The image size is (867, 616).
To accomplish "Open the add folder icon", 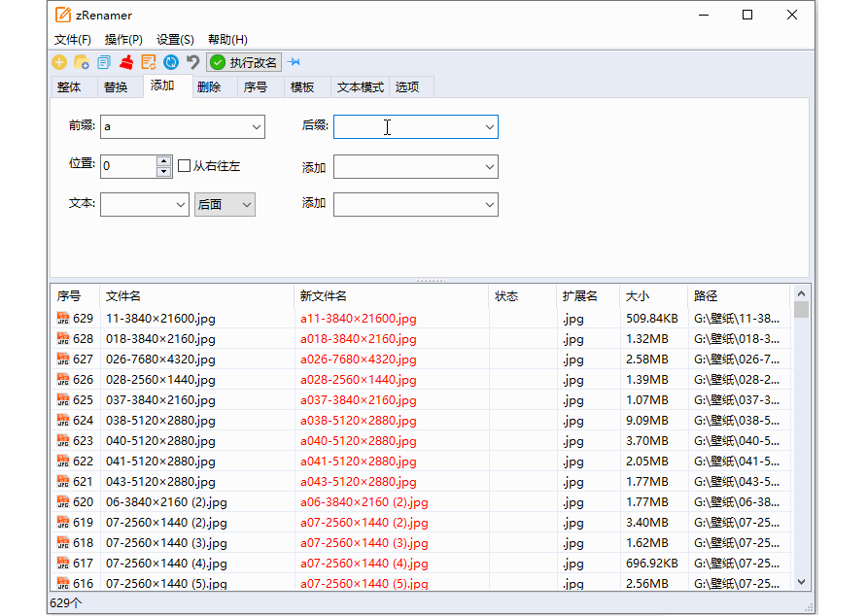I will [80, 61].
